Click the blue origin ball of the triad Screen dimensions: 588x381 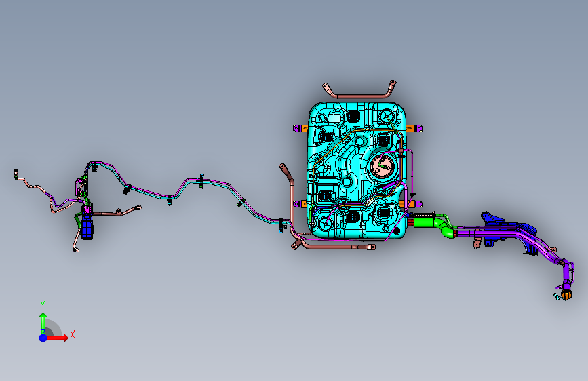click(43, 338)
